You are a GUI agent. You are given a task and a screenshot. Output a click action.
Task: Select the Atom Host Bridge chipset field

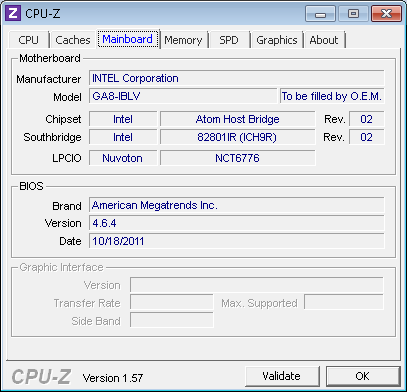[x=238, y=119]
